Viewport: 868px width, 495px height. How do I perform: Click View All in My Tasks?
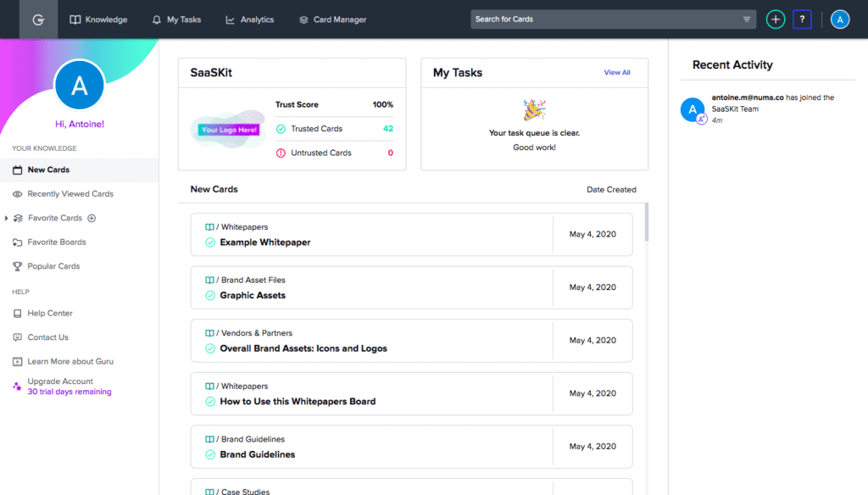pos(617,73)
